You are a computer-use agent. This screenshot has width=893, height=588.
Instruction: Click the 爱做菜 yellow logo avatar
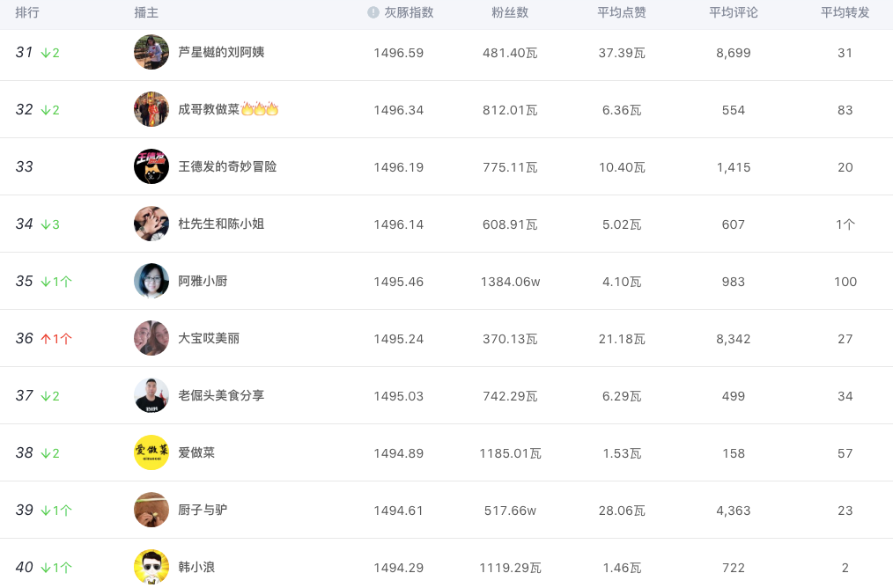tap(151, 452)
